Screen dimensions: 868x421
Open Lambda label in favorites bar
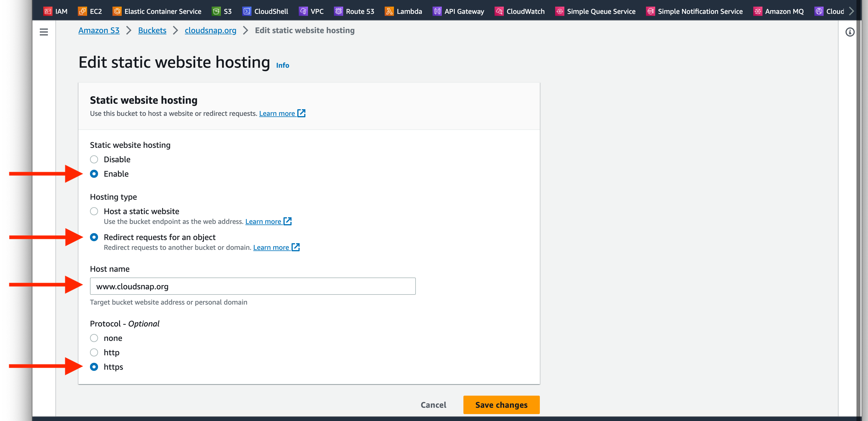point(409,12)
